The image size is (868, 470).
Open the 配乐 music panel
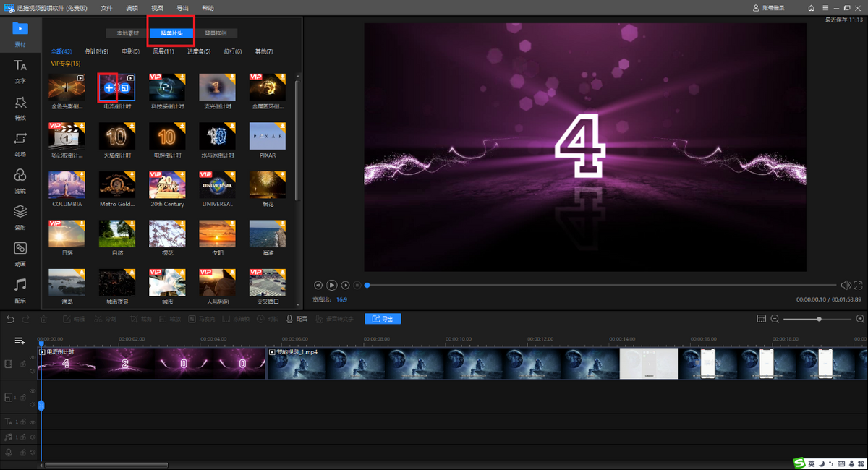[x=20, y=290]
